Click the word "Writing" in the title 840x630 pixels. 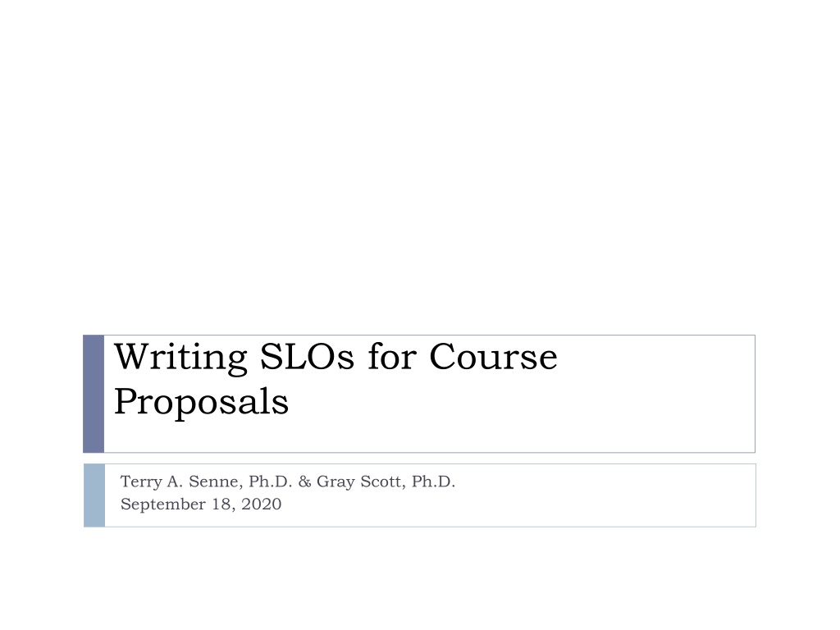pyautogui.click(x=180, y=358)
